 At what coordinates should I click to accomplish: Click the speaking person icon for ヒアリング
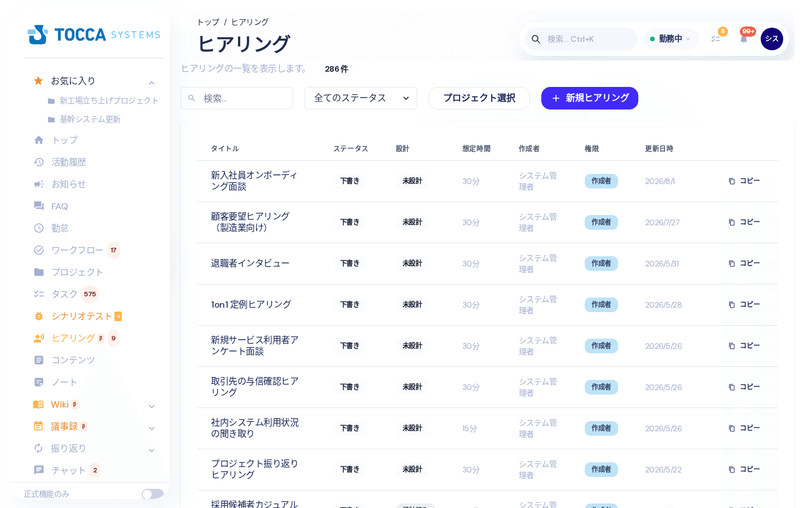click(39, 338)
